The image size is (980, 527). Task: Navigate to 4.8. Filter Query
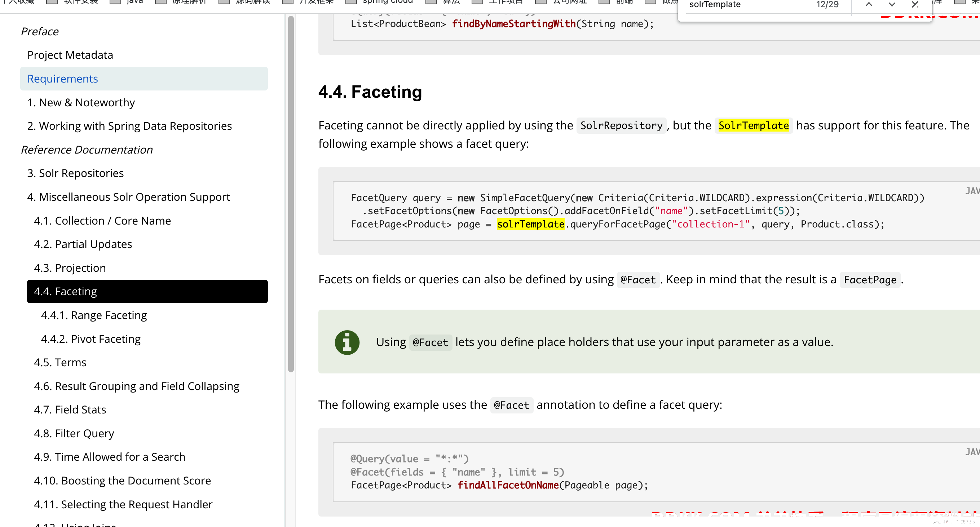[x=74, y=434]
